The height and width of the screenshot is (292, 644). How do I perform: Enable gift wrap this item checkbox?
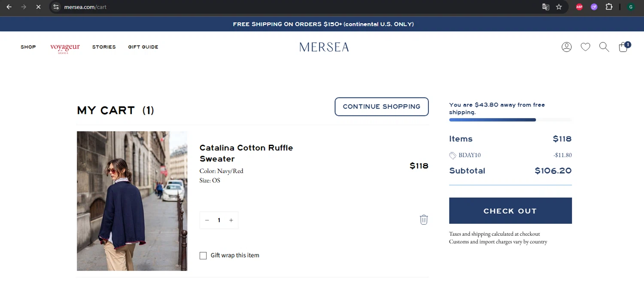click(203, 255)
